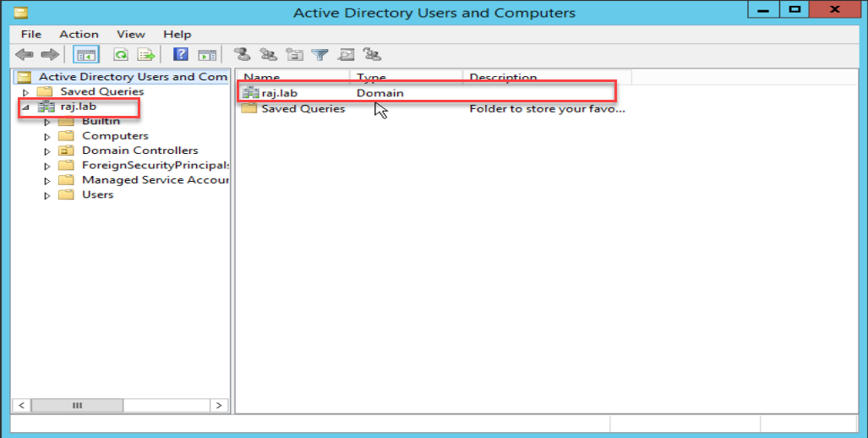Sort by the Type column header
The height and width of the screenshot is (438, 868).
407,78
